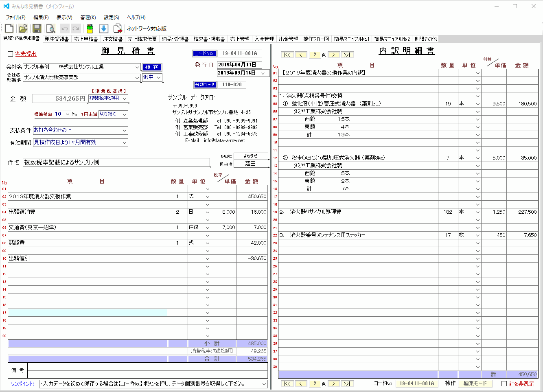
Task: Open the 部署名 dropdown
Action: (137, 77)
